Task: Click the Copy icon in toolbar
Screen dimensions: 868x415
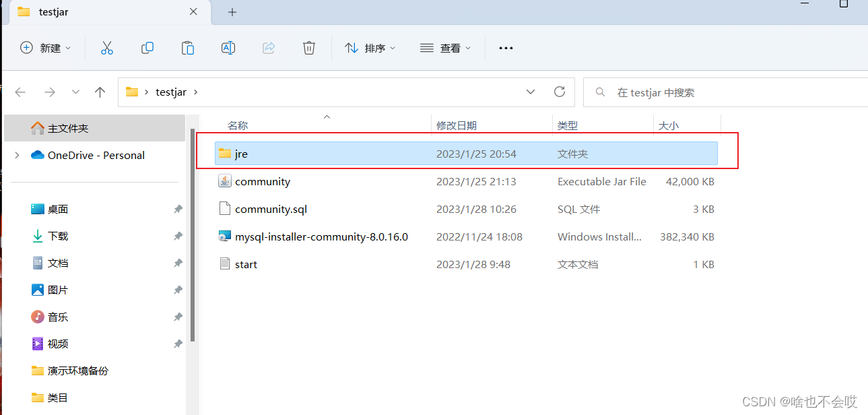Action: point(147,48)
